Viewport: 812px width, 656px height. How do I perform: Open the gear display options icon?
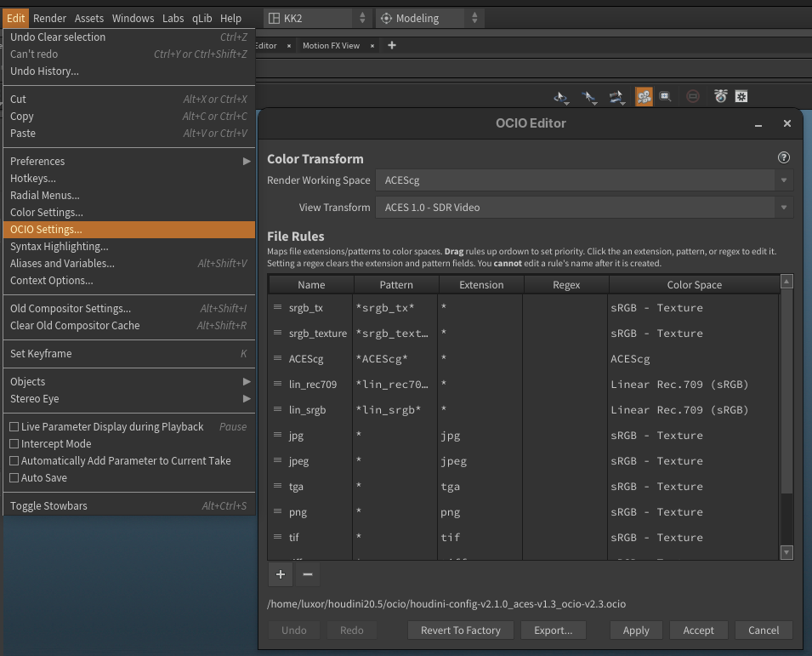coord(741,96)
